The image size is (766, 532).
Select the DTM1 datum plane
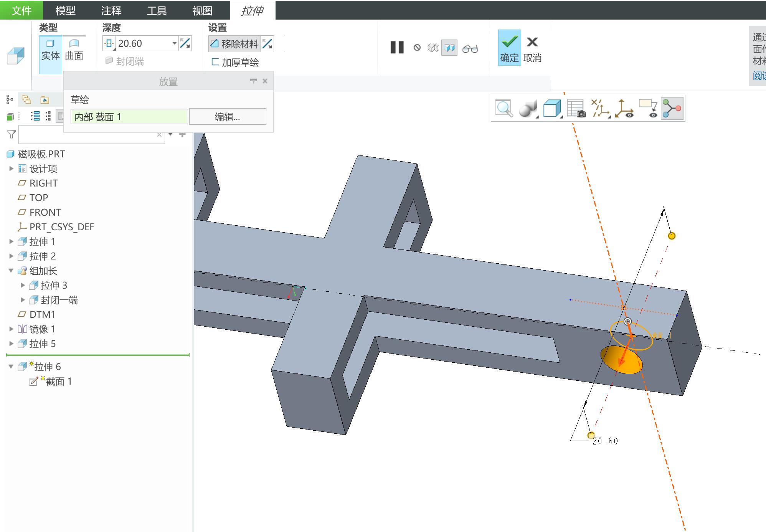click(37, 314)
